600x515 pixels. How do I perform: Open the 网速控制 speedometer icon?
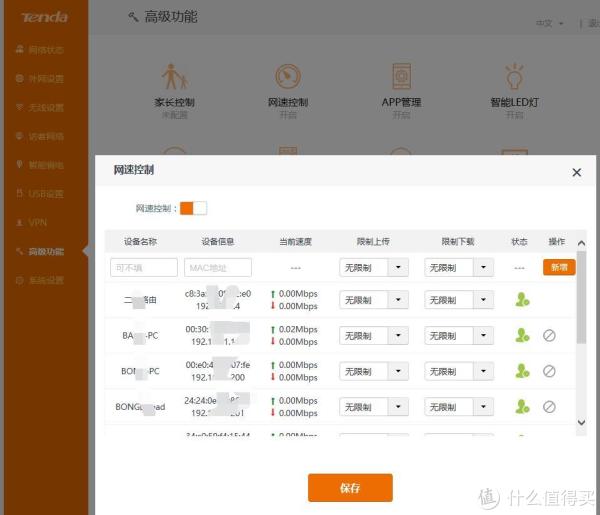click(x=288, y=76)
